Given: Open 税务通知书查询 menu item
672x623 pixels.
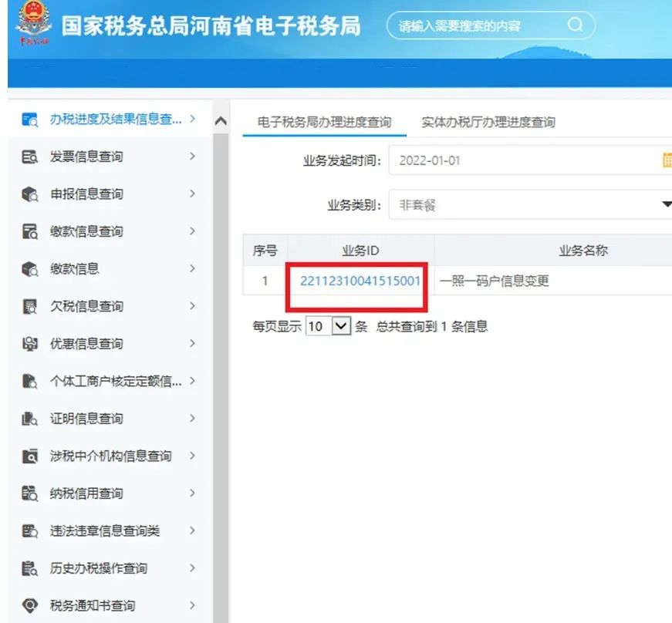Looking at the screenshot, I should click(x=110, y=605).
